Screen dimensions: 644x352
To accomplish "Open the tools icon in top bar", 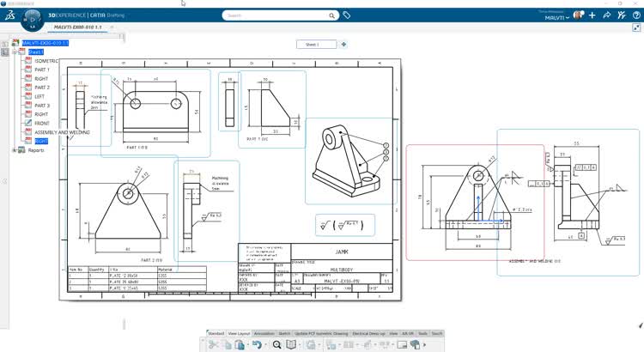I will pos(622,15).
